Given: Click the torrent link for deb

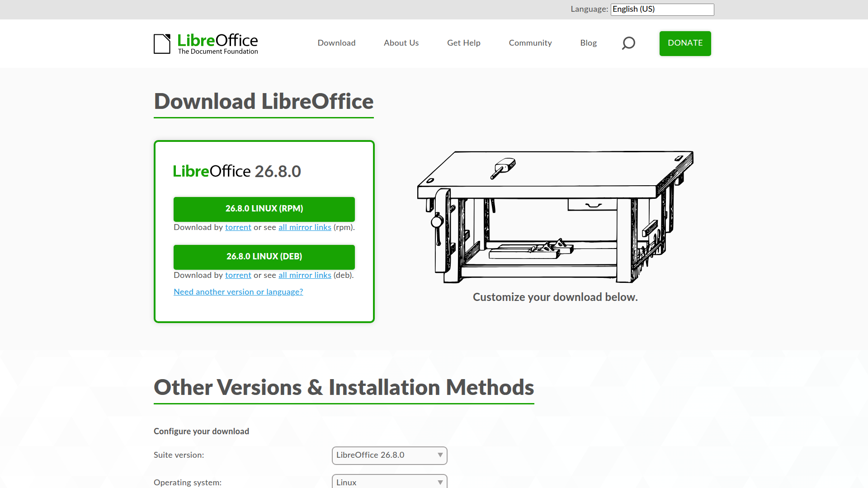Looking at the screenshot, I should tap(238, 275).
